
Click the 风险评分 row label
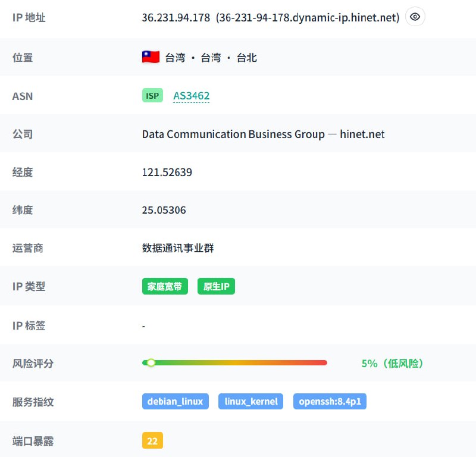click(33, 363)
